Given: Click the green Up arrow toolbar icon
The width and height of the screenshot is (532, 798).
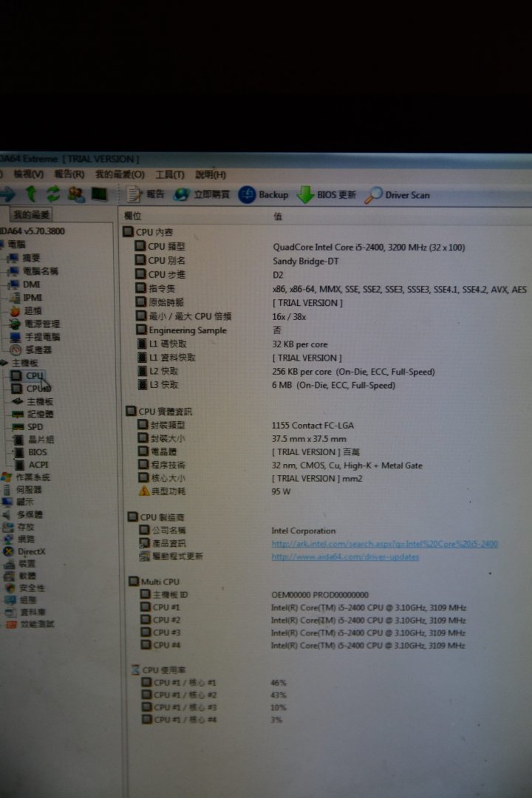Looking at the screenshot, I should click(x=30, y=194).
